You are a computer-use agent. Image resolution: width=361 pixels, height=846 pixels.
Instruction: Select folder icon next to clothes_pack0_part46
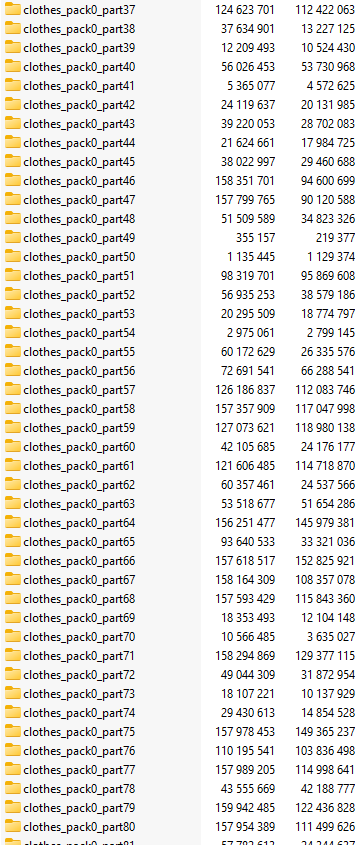[13, 181]
